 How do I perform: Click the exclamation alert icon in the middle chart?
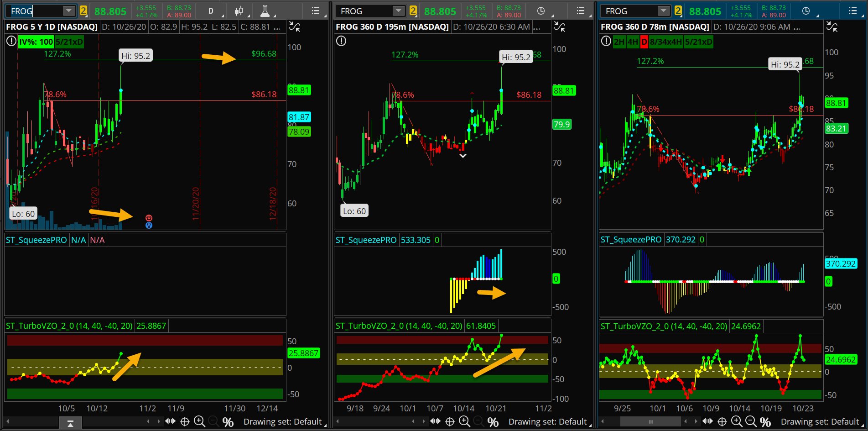pos(341,41)
